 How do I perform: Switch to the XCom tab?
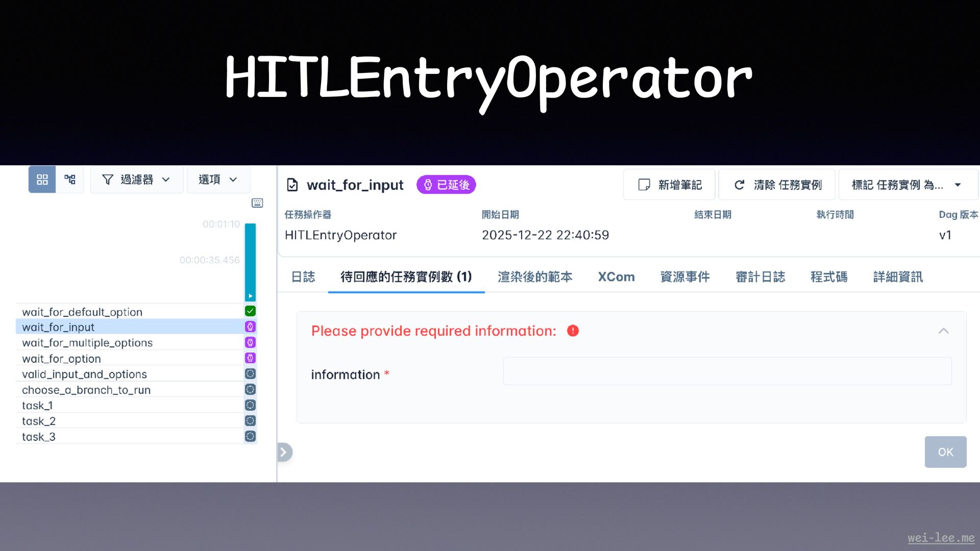(x=616, y=277)
